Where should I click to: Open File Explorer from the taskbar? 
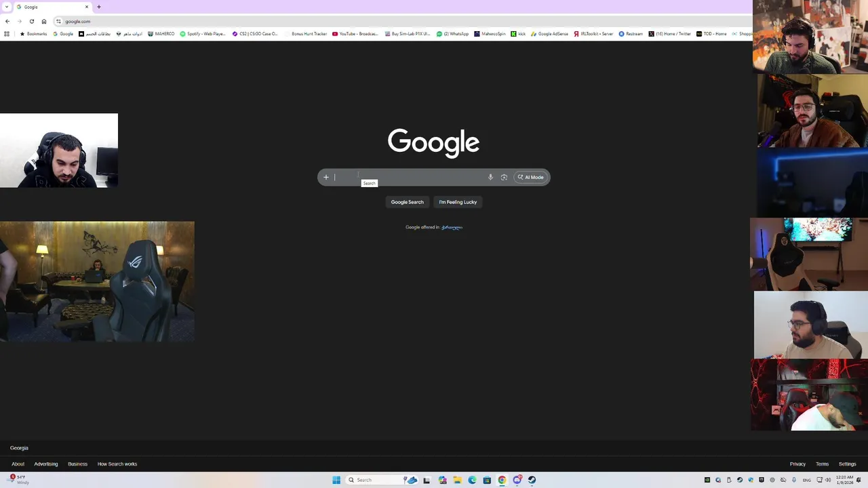[x=457, y=480]
